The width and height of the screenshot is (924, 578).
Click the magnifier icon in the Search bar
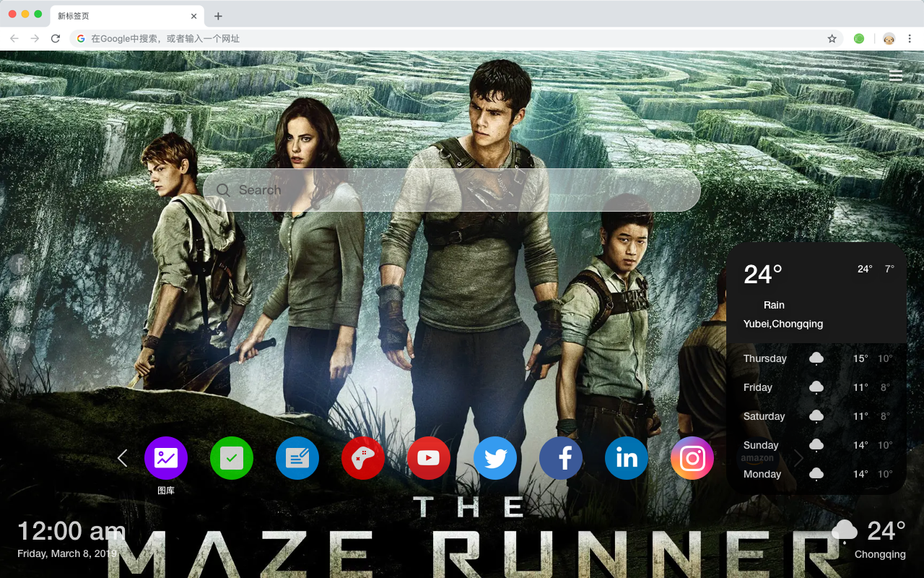coord(224,190)
